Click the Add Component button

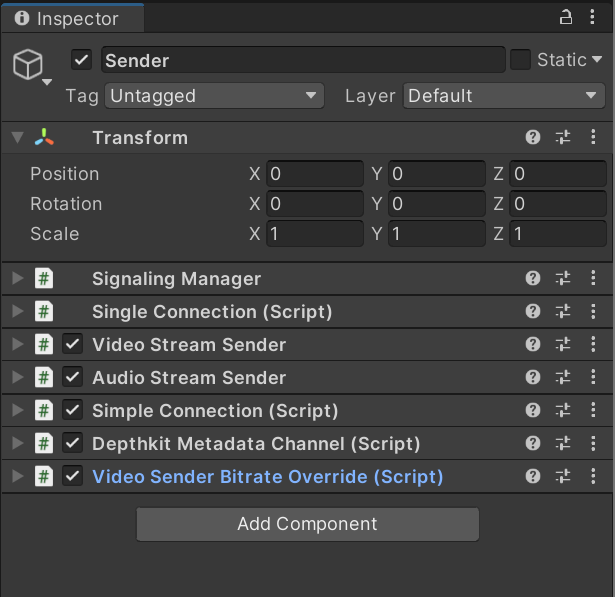(x=307, y=524)
